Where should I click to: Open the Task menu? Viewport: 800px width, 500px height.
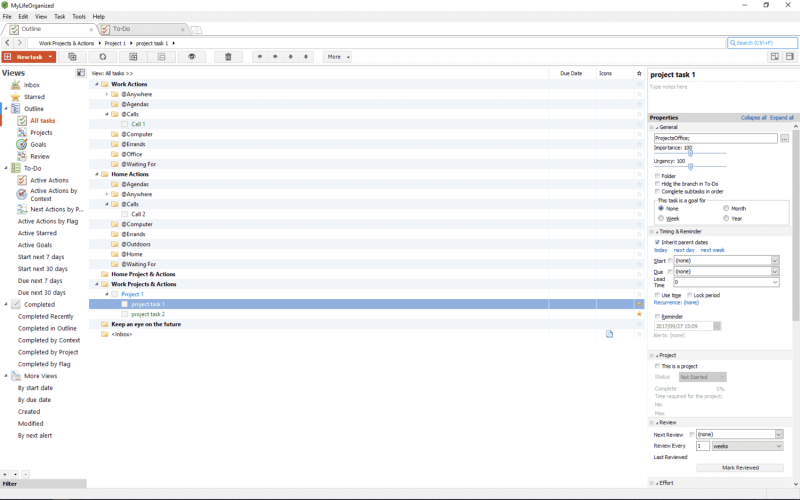coord(60,17)
